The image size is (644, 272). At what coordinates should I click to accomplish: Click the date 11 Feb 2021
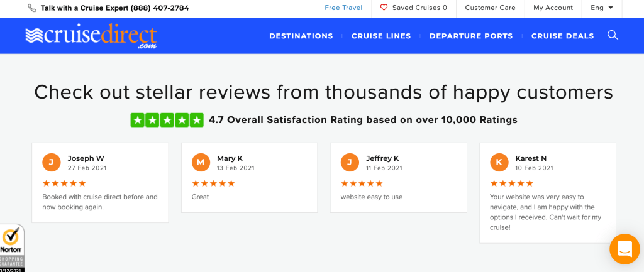pos(384,168)
